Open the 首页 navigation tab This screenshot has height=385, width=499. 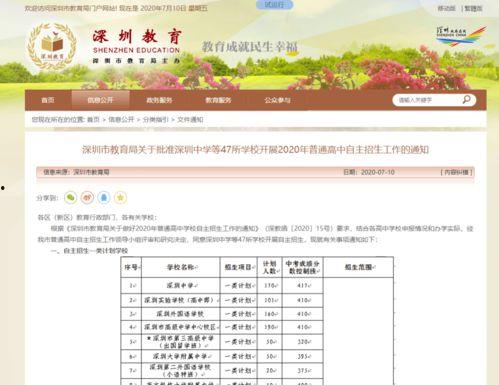(48, 100)
